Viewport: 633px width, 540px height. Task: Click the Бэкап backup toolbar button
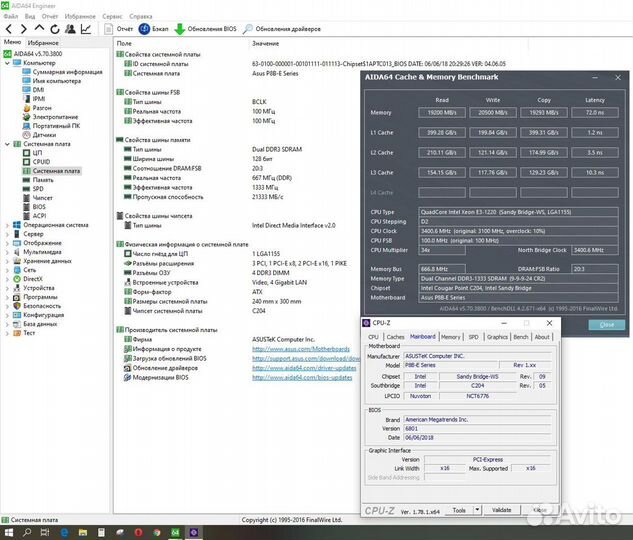(153, 29)
